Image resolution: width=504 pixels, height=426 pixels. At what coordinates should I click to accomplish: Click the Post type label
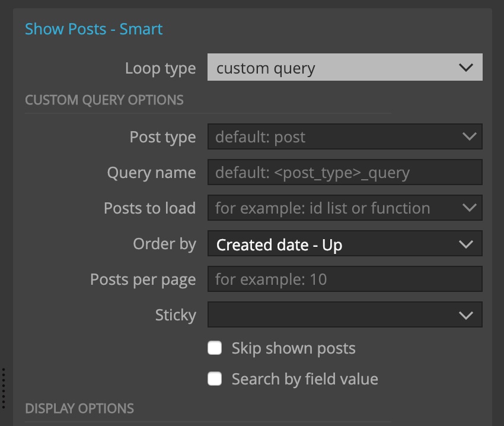click(x=162, y=137)
